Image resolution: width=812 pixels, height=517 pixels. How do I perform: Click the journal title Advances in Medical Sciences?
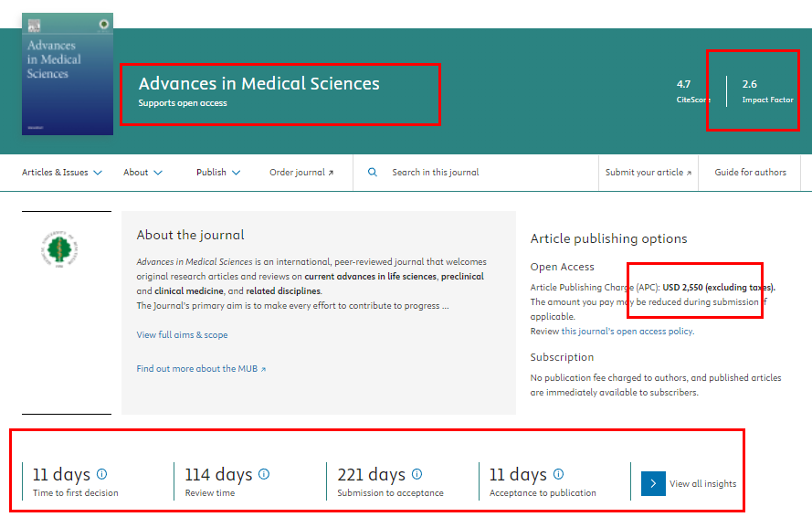click(x=258, y=83)
